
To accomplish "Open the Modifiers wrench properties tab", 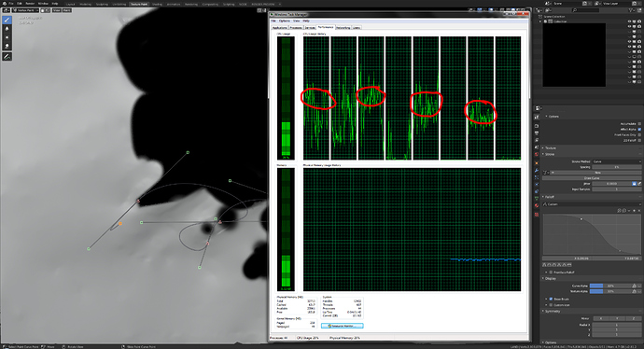I will coord(537,170).
